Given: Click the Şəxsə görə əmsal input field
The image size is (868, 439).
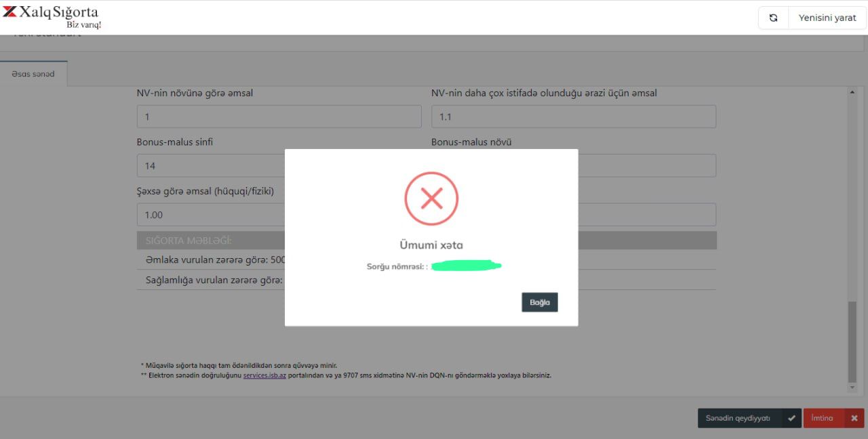Looking at the screenshot, I should click(x=210, y=215).
